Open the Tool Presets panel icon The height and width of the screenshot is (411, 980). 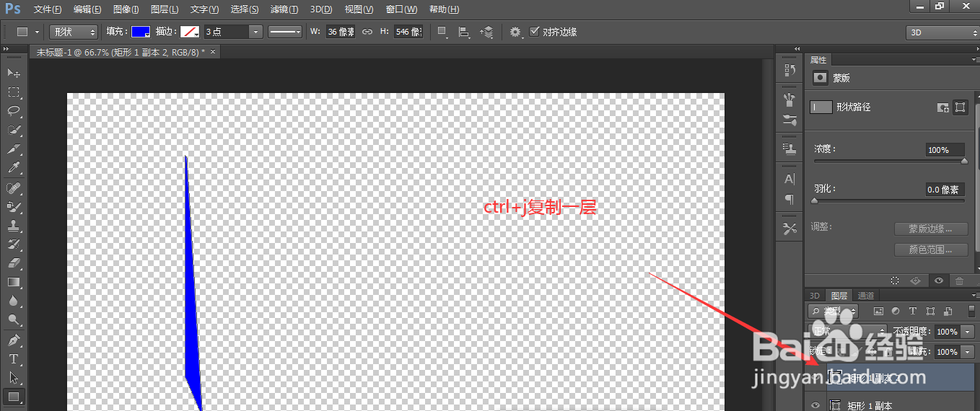789,229
